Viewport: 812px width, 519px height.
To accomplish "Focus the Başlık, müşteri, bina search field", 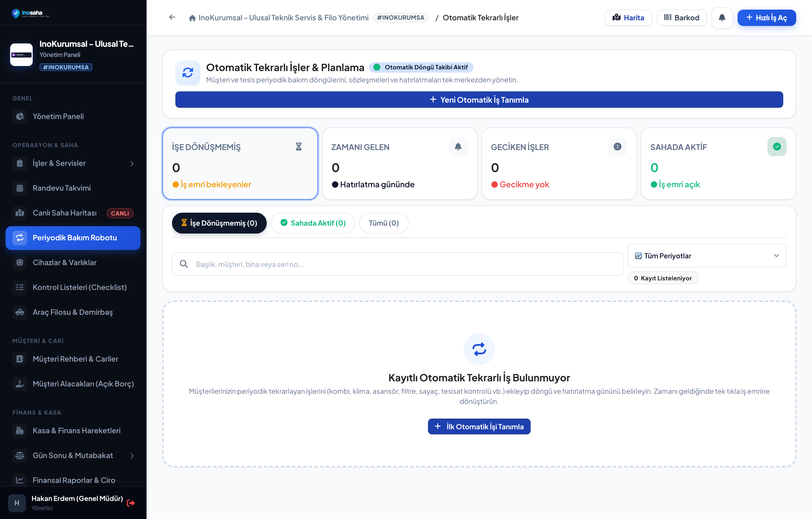I will click(398, 264).
